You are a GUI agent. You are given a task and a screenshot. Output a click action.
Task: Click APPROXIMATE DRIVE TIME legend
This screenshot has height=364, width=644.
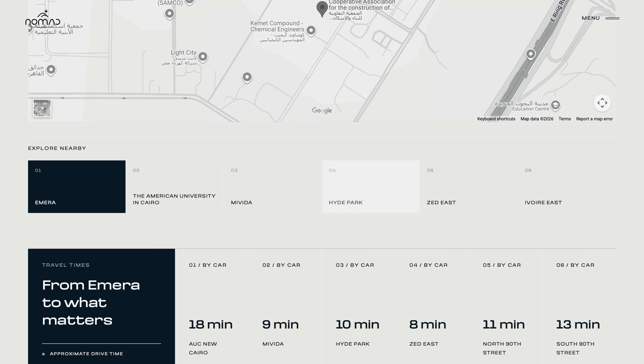coord(86,354)
